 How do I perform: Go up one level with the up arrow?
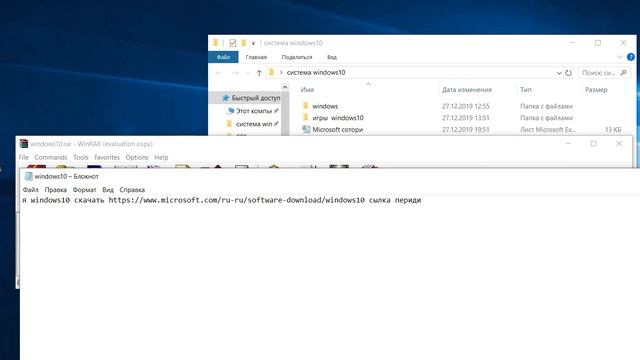click(259, 73)
